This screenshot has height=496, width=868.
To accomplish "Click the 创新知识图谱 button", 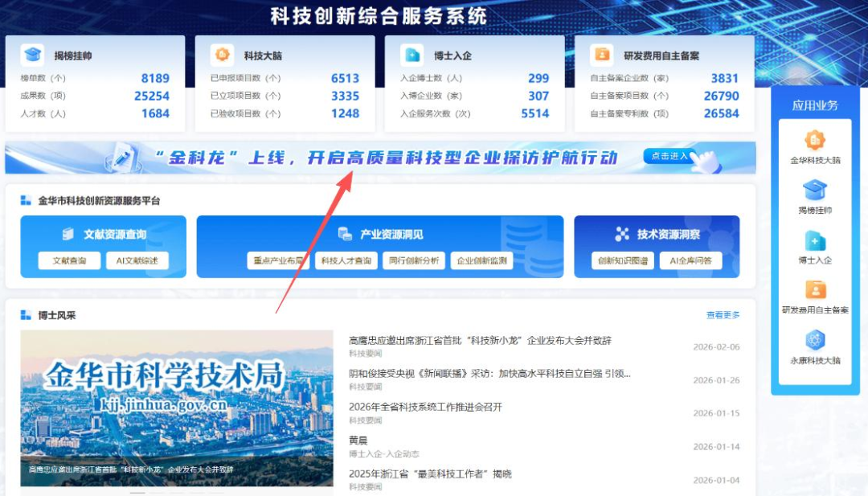I will point(623,260).
